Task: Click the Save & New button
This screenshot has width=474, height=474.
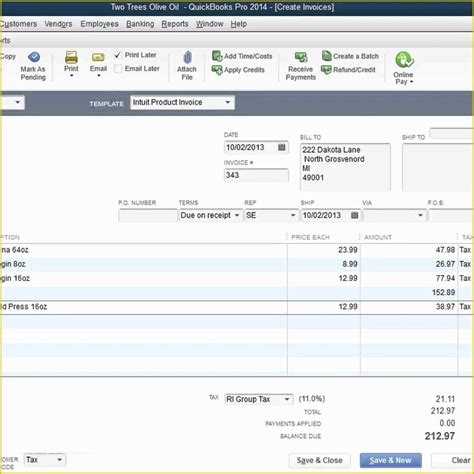Action: tap(391, 460)
